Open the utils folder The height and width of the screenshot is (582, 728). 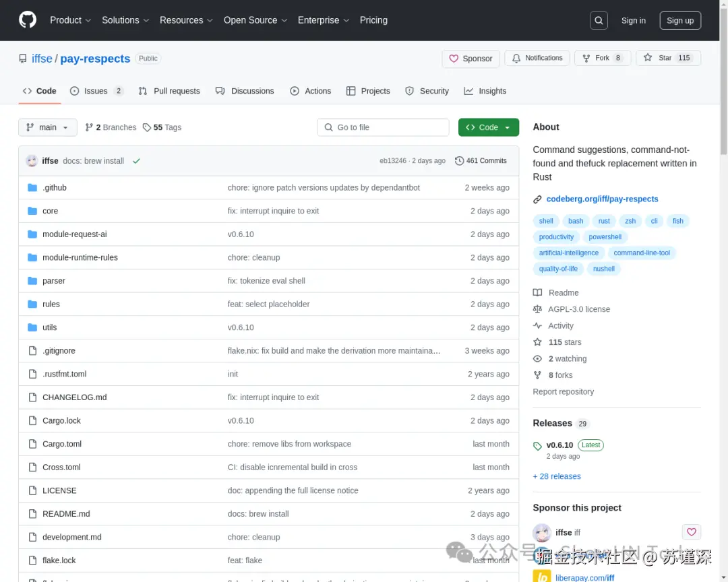coord(49,327)
